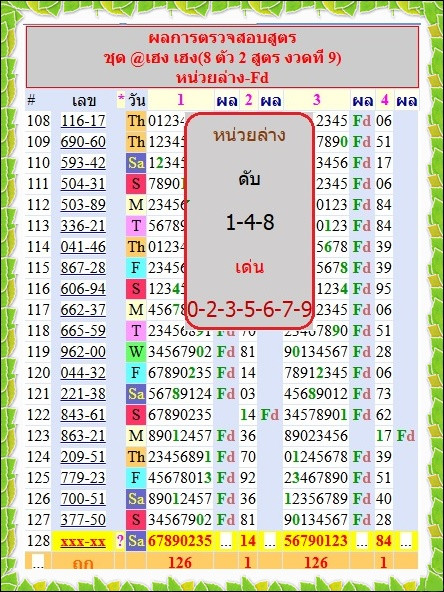
Task: Click the orange Th day badge in row 124
Action: point(136,457)
